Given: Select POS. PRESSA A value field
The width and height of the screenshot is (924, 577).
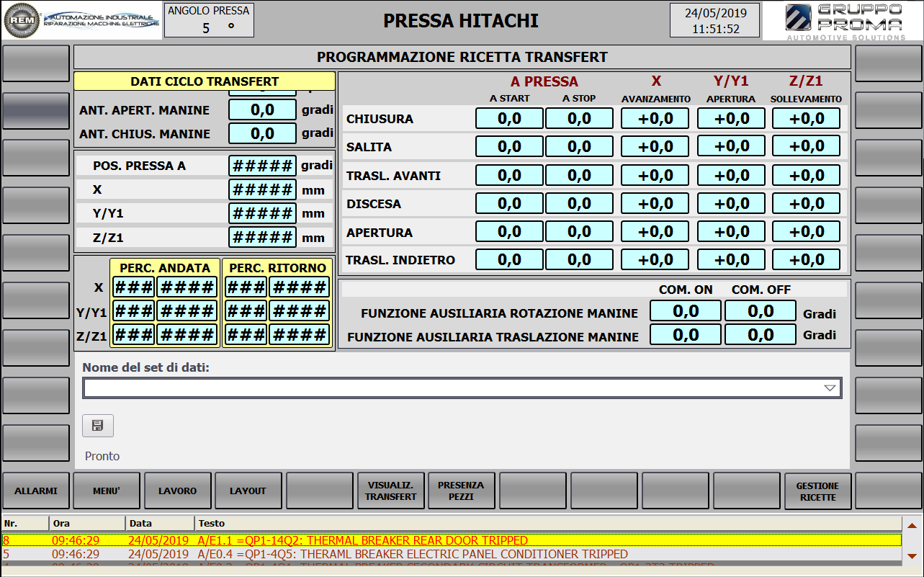Looking at the screenshot, I should coord(263,166).
